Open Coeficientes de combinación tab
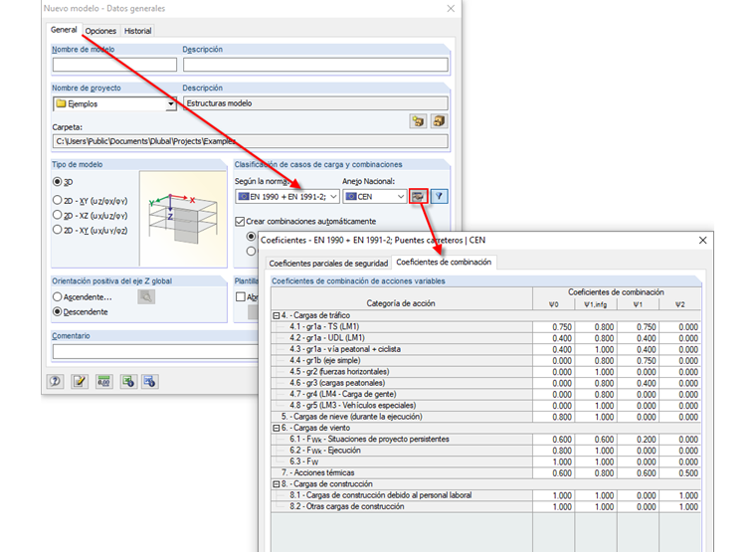This screenshot has width=756, height=552. pyautogui.click(x=444, y=262)
